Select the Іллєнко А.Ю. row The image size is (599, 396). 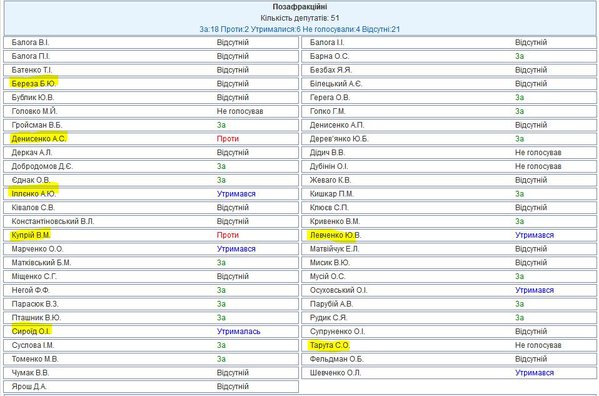coord(151,194)
